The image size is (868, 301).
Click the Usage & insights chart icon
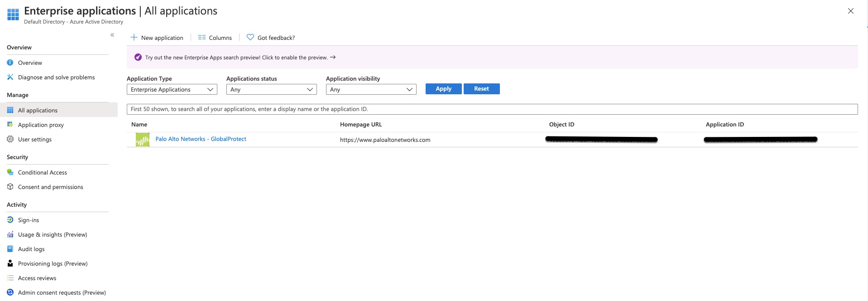10,234
